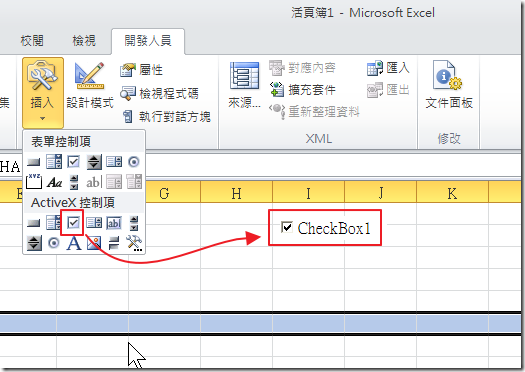The width and height of the screenshot is (525, 372).
Task: Select the Form Controls Group Box icon
Action: (34, 181)
